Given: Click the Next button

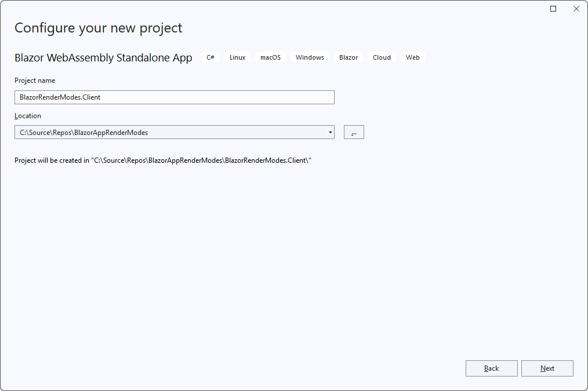Looking at the screenshot, I should (547, 368).
